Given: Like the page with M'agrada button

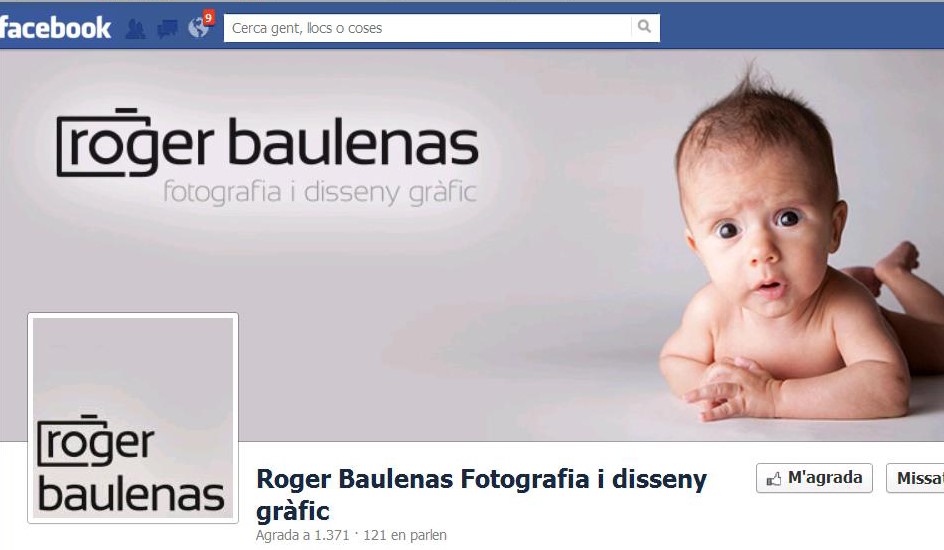Looking at the screenshot, I should tap(814, 478).
